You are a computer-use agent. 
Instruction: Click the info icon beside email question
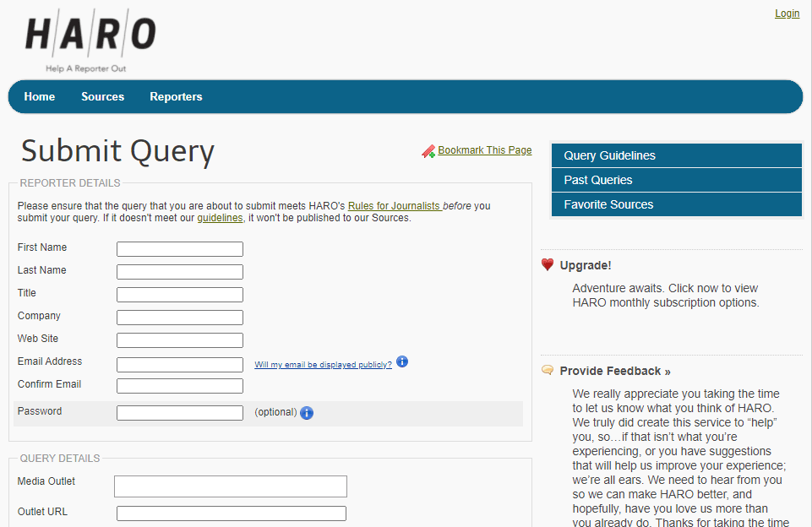(402, 361)
